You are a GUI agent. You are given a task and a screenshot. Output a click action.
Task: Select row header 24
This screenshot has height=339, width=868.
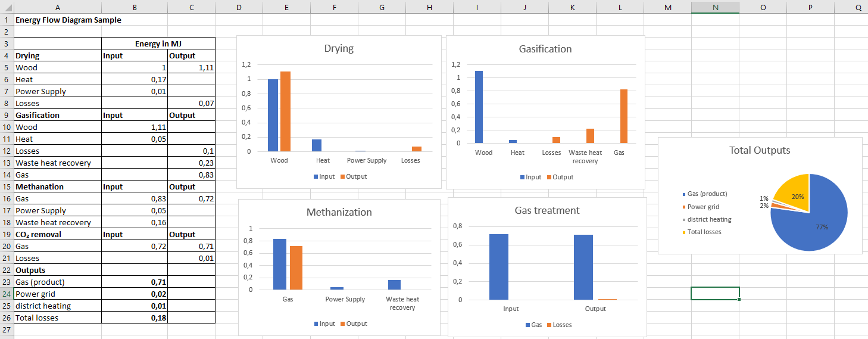point(7,294)
